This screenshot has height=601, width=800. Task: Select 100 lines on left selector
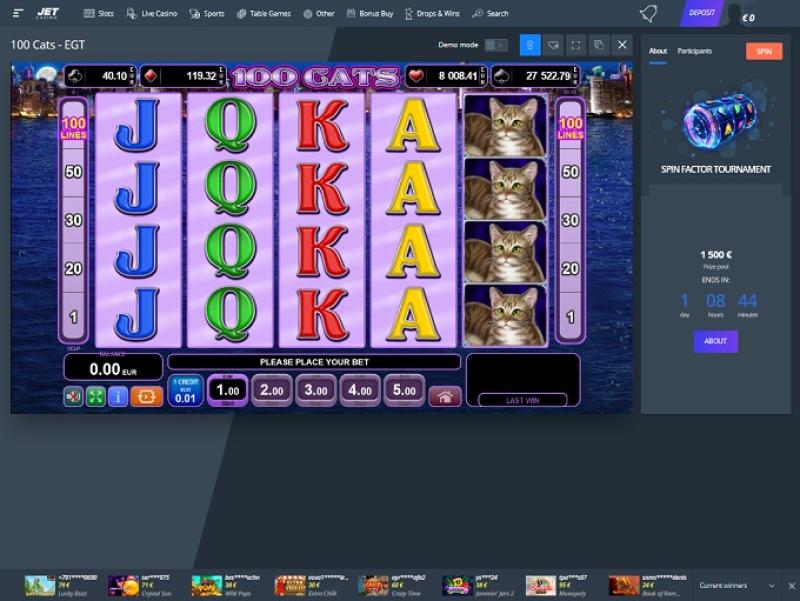pos(73,128)
